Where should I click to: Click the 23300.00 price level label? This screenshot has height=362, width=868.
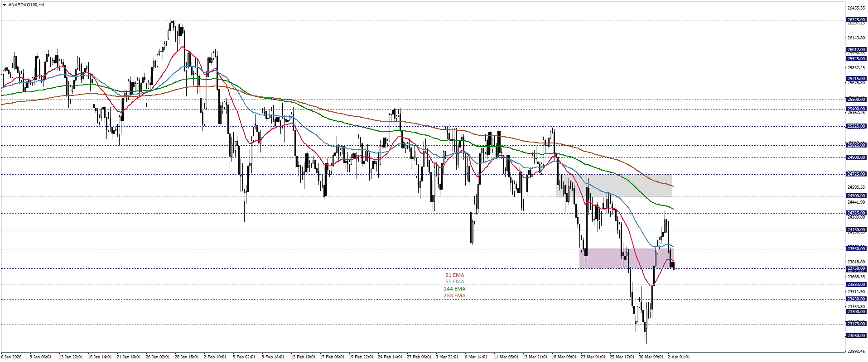pyautogui.click(x=856, y=312)
